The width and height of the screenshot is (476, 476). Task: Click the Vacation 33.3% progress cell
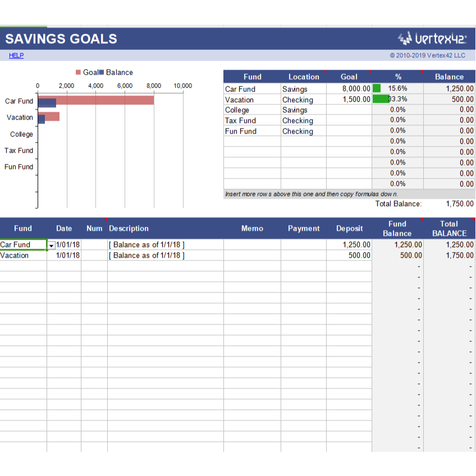397,99
